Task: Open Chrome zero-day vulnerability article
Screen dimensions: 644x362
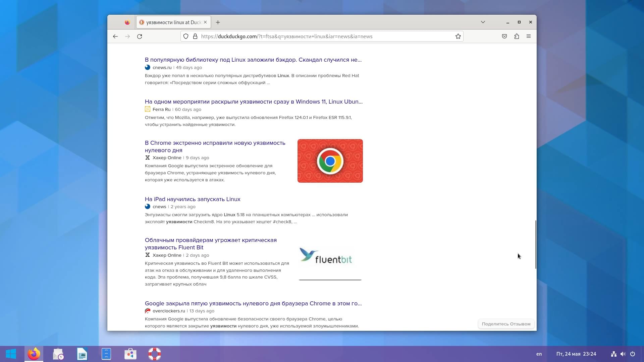Action: [x=215, y=146]
